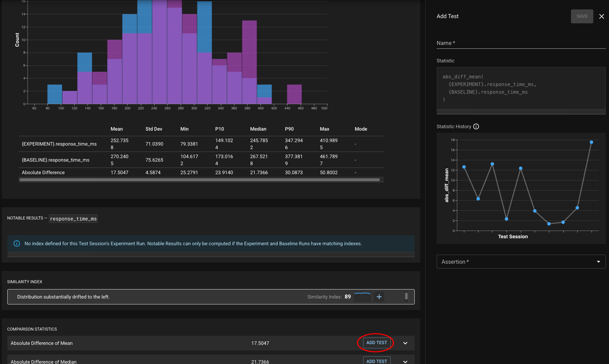Add test for Absolute Difference of Mean
This screenshot has width=609, height=364.
click(x=376, y=343)
